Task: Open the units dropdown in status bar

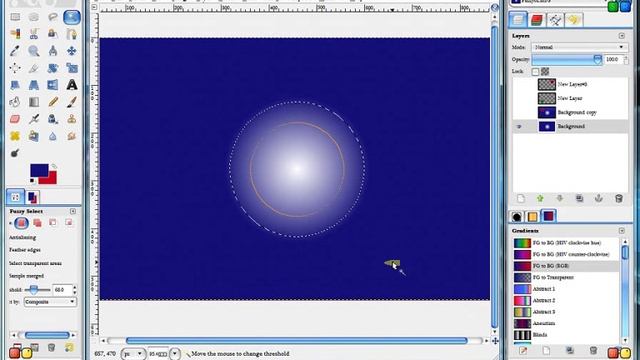Action: (133, 353)
